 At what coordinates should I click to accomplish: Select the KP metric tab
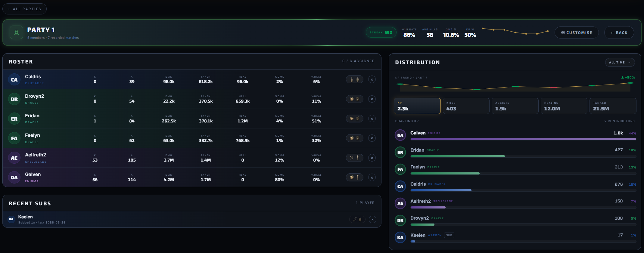pyautogui.click(x=417, y=106)
